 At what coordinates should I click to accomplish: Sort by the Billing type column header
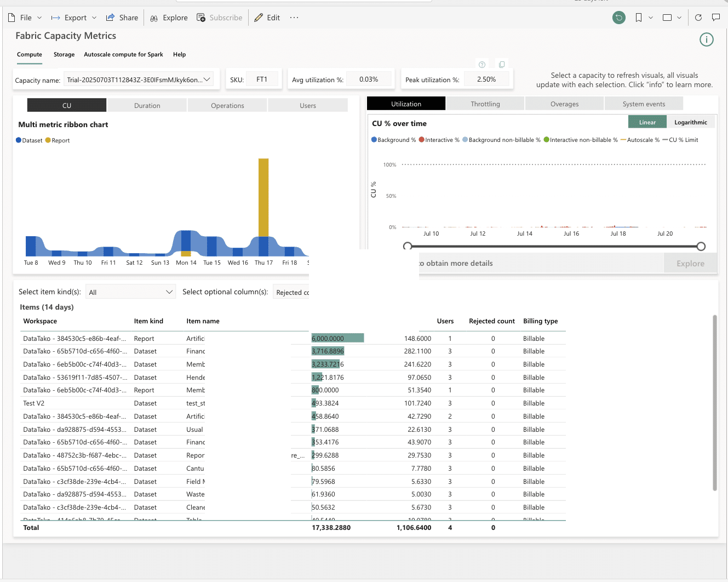pyautogui.click(x=540, y=321)
